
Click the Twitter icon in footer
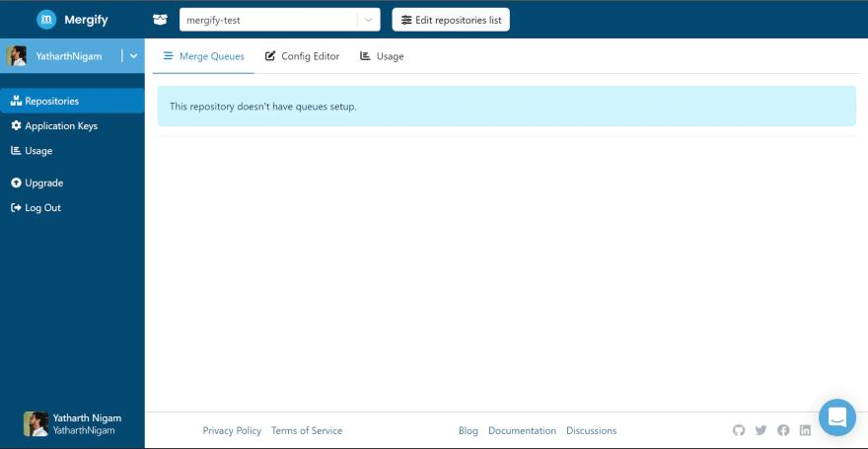click(761, 430)
